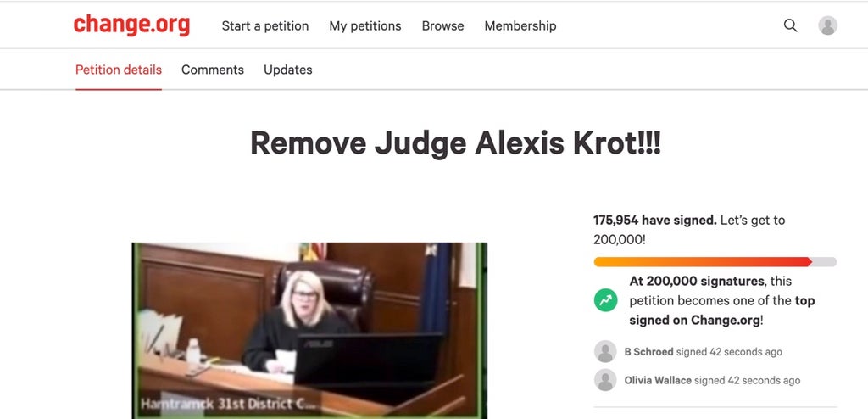Switch to the Petition details tab
This screenshot has width=868, height=419.
[119, 70]
